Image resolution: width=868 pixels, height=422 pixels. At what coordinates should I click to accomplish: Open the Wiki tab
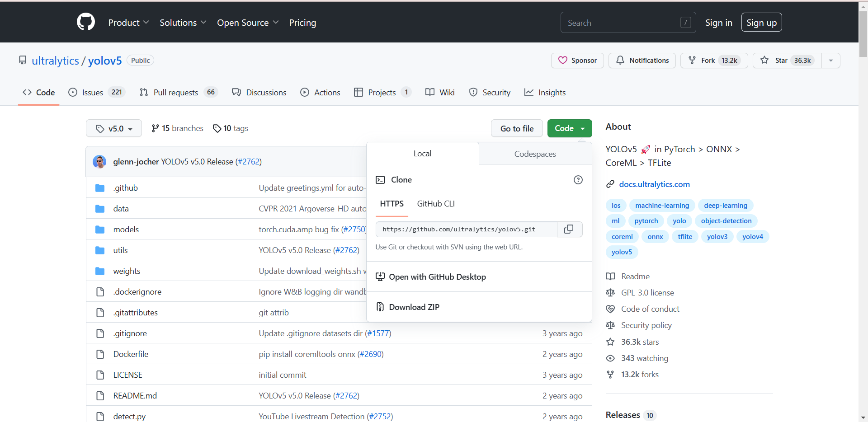[440, 92]
